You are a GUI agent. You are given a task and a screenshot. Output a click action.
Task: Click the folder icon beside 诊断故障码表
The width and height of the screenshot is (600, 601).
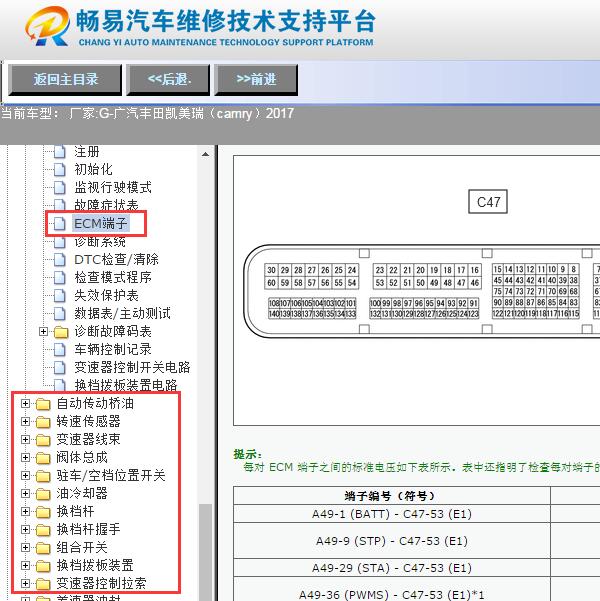pyautogui.click(x=61, y=332)
